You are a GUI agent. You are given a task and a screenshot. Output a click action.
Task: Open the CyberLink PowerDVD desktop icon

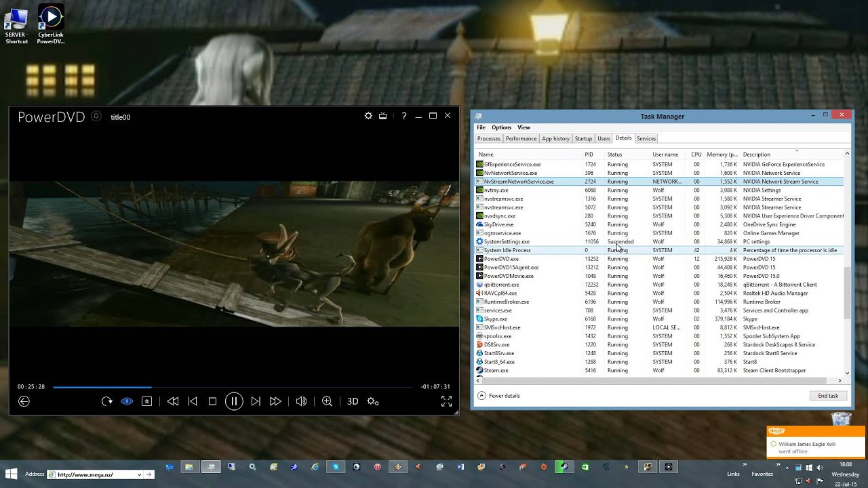(x=51, y=26)
